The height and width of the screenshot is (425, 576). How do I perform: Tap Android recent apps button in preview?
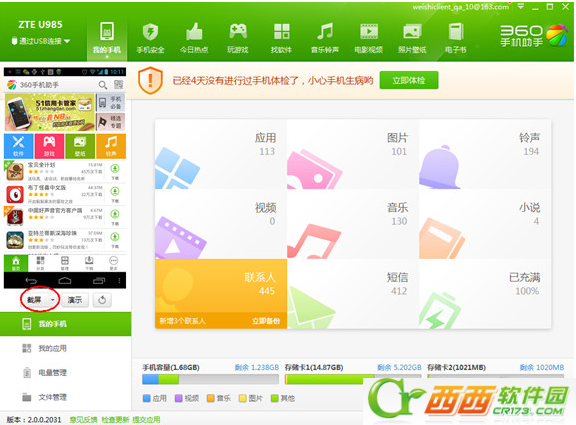(x=99, y=281)
